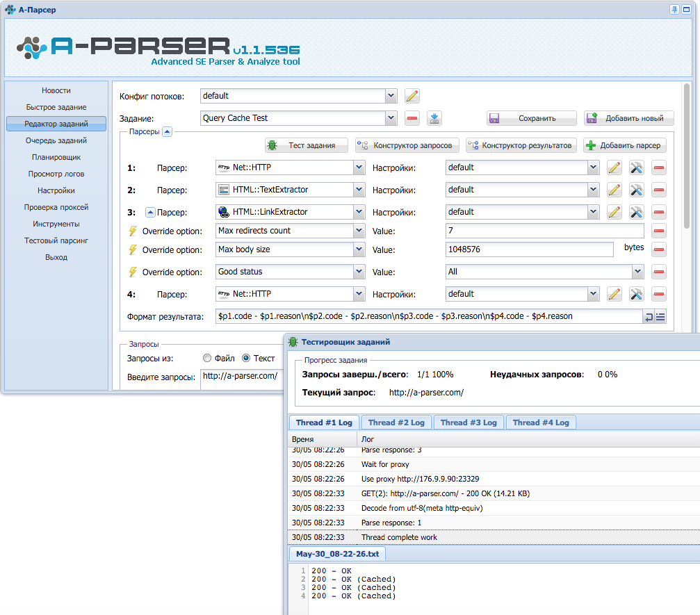Focus Введите запросы text field
This screenshot has width=700, height=615.
pyautogui.click(x=242, y=379)
